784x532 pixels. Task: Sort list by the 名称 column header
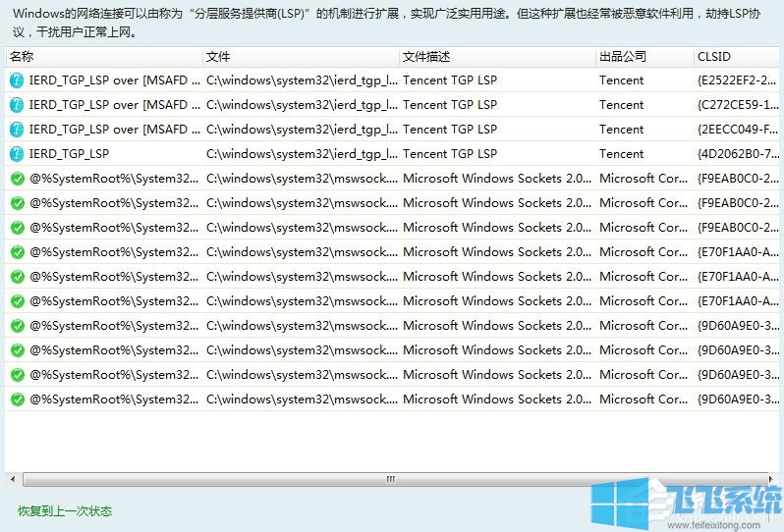[x=103, y=57]
